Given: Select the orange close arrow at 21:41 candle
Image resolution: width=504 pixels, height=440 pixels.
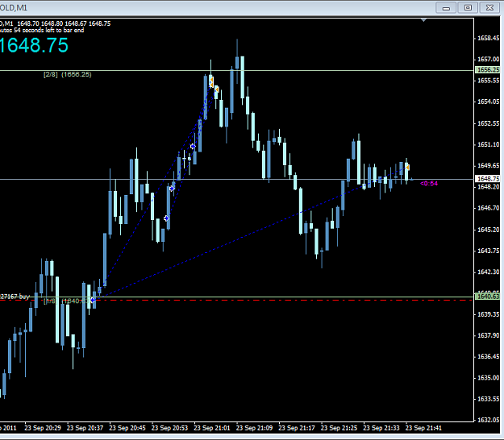Looking at the screenshot, I should click(x=407, y=168).
